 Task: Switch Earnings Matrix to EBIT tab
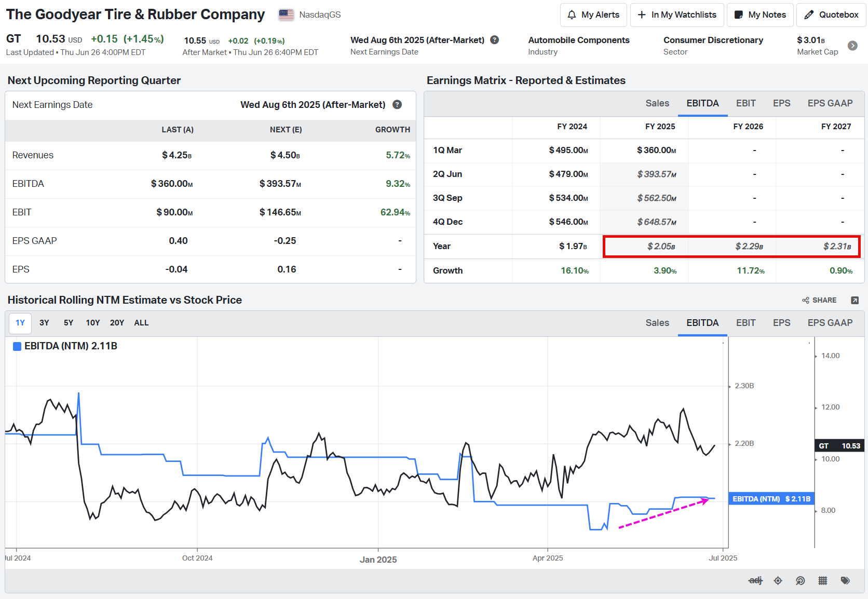745,103
